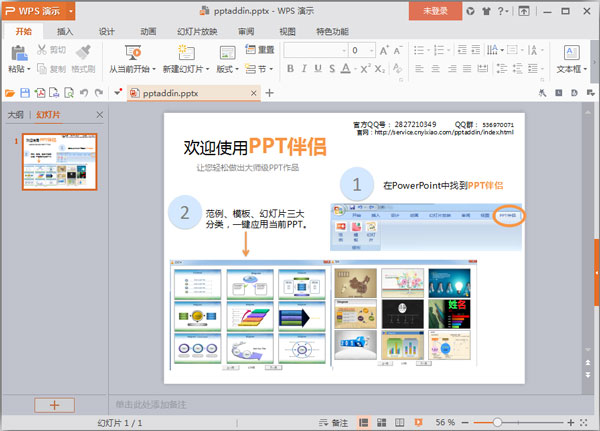Decrease font size with A- icon
The height and width of the screenshot is (431, 600).
pyautogui.click(x=398, y=50)
